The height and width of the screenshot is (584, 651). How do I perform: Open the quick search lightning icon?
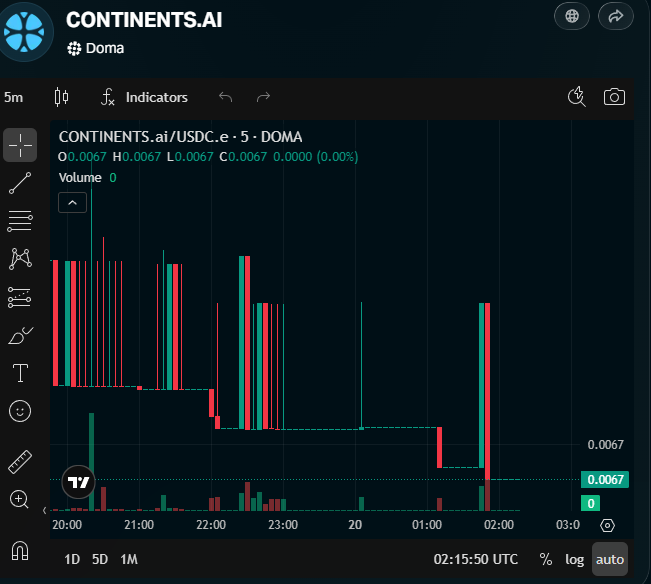pos(577,97)
